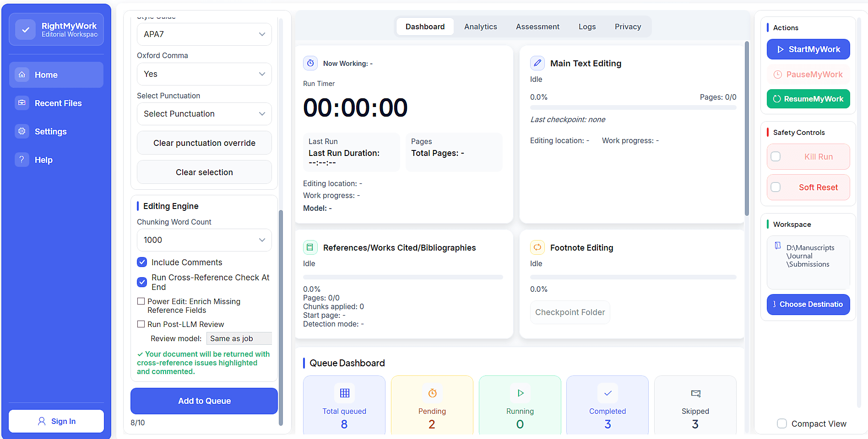Viewport: 868px width, 439px height.
Task: Open the Chunking Word Count dropdown
Action: click(x=204, y=240)
